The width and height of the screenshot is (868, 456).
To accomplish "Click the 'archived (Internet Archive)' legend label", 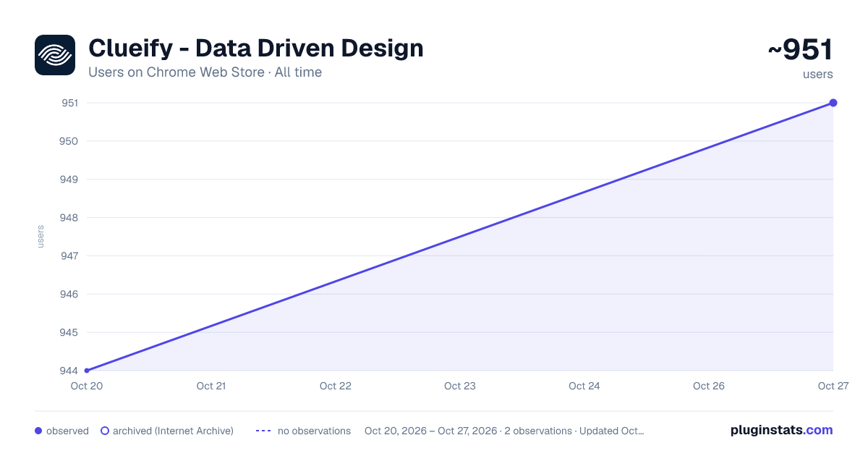I will 173,431.
